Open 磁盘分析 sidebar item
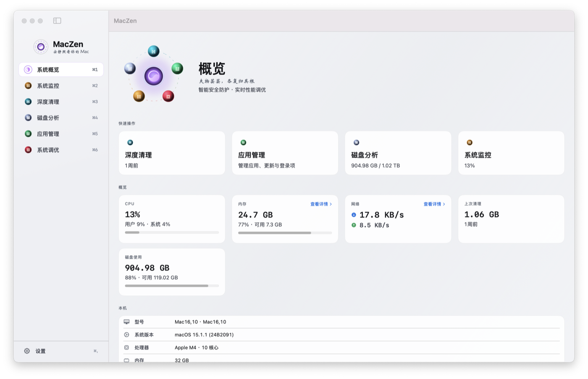The width and height of the screenshot is (588, 379). 61,118
